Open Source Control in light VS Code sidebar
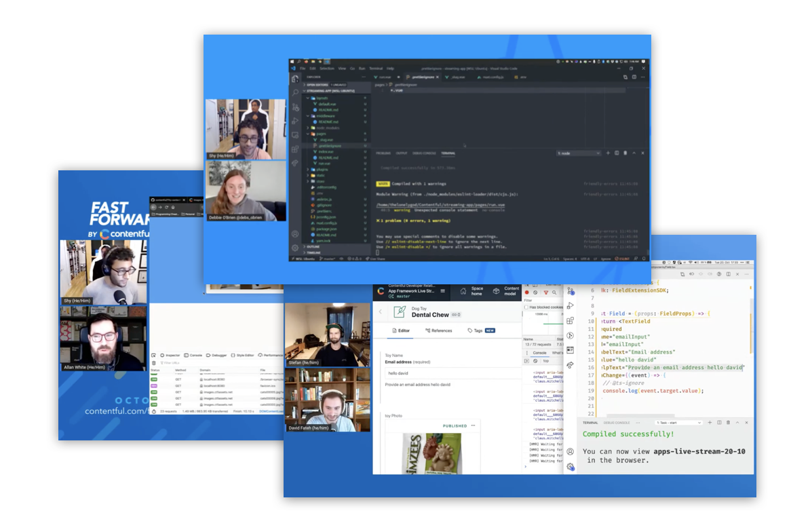The width and height of the screenshot is (810, 532). pyautogui.click(x=571, y=291)
